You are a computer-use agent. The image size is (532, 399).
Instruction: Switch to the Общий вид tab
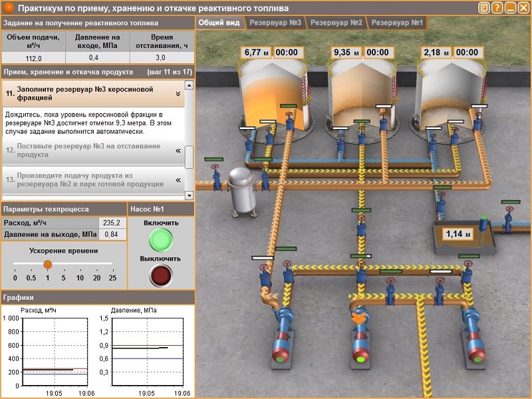219,23
